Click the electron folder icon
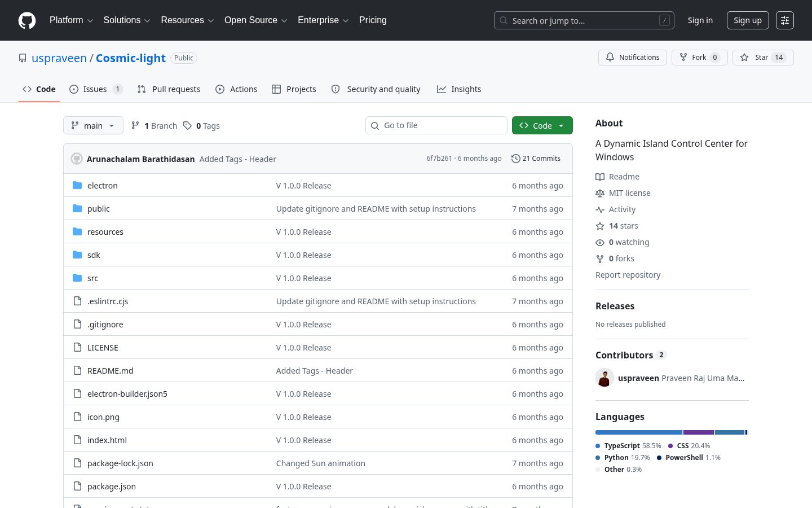The height and width of the screenshot is (508, 812). (77, 185)
